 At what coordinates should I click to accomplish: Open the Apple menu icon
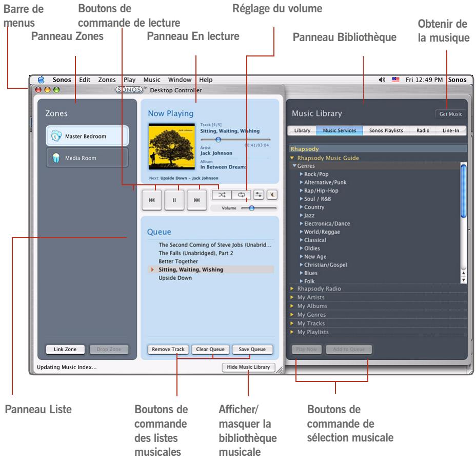tap(41, 80)
